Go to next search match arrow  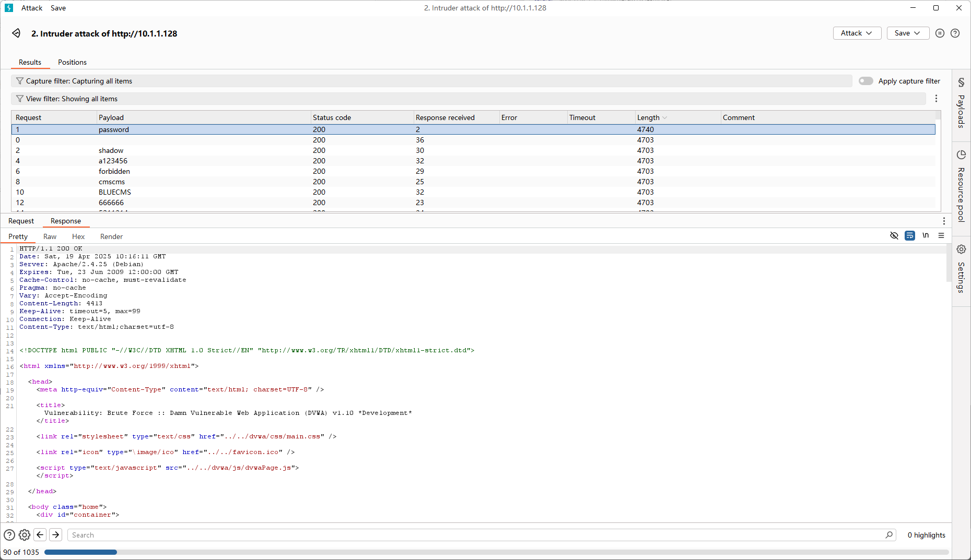[x=56, y=535]
